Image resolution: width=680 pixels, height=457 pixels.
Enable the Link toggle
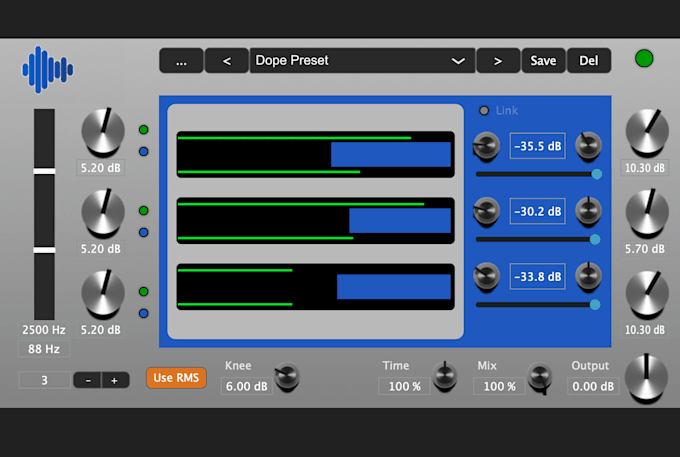pyautogui.click(x=486, y=110)
